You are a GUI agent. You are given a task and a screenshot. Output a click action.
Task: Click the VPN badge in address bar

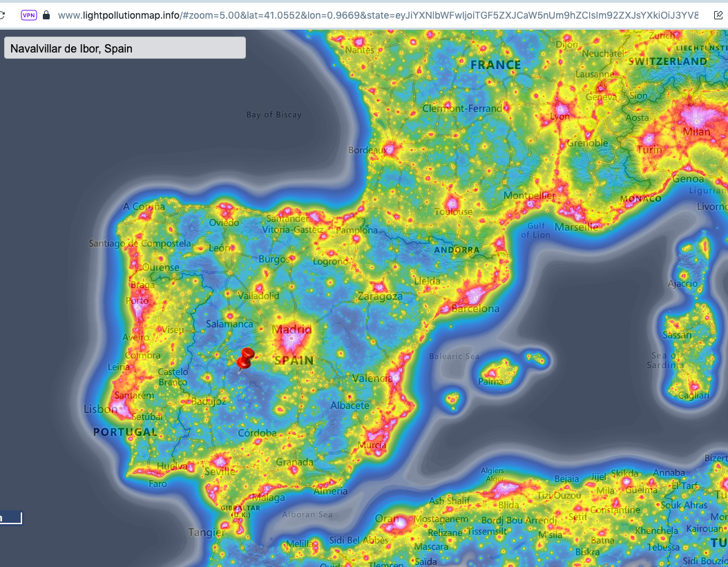[x=28, y=15]
